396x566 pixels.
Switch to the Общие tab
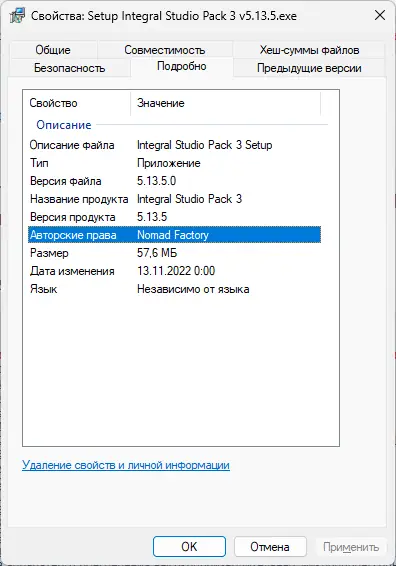coord(53,50)
